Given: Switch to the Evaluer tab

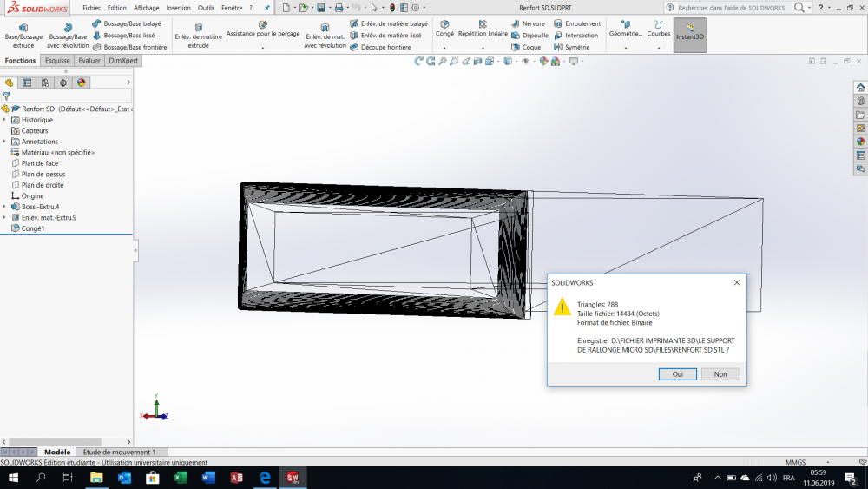Looking at the screenshot, I should click(x=89, y=60).
